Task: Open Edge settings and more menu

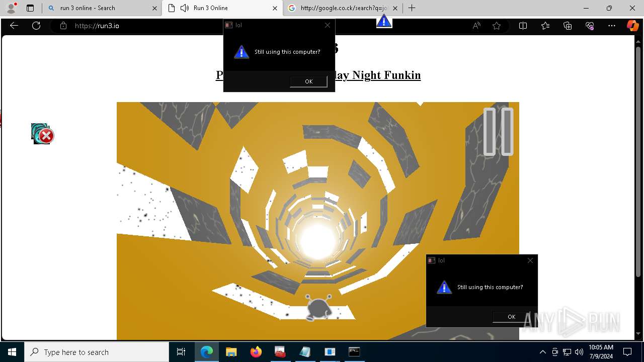Action: click(612, 26)
